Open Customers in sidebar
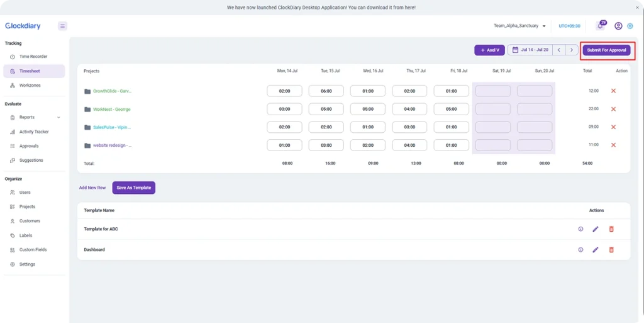Image resolution: width=644 pixels, height=323 pixels. [34, 221]
